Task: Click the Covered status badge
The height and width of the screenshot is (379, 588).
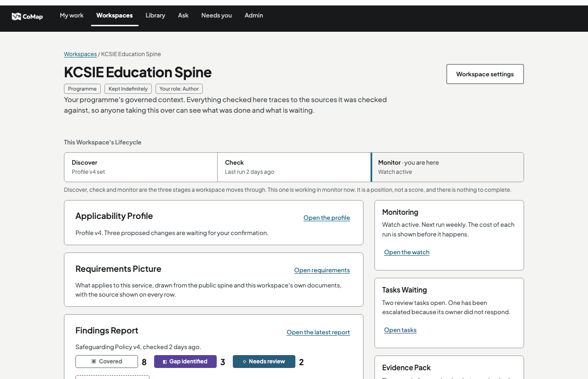Action: pyautogui.click(x=107, y=362)
